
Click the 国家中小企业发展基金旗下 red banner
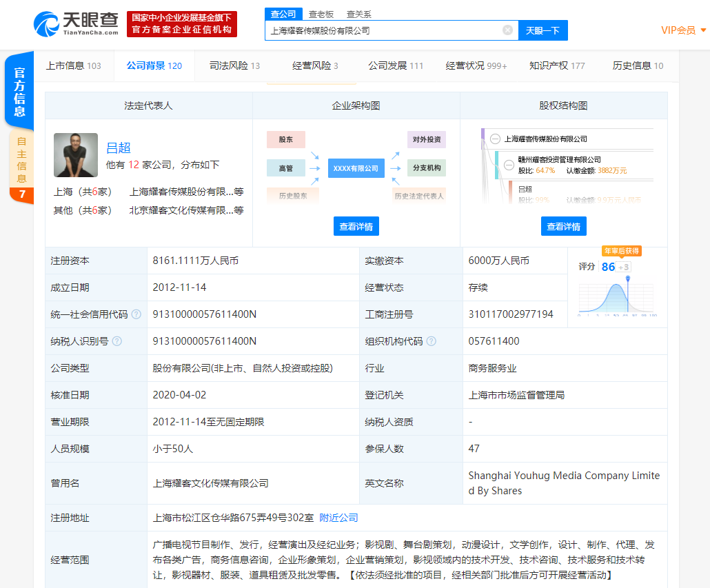(182, 24)
